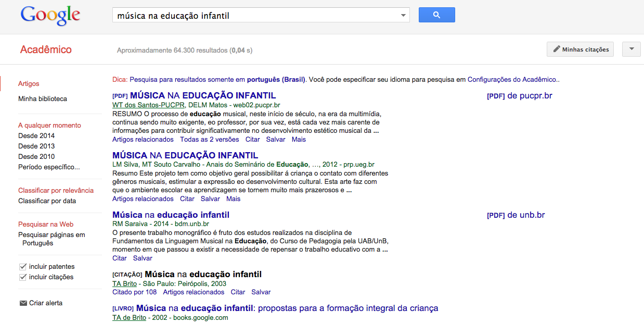This screenshot has height=323, width=644.
Task: Click the Google logo
Action: point(50,16)
